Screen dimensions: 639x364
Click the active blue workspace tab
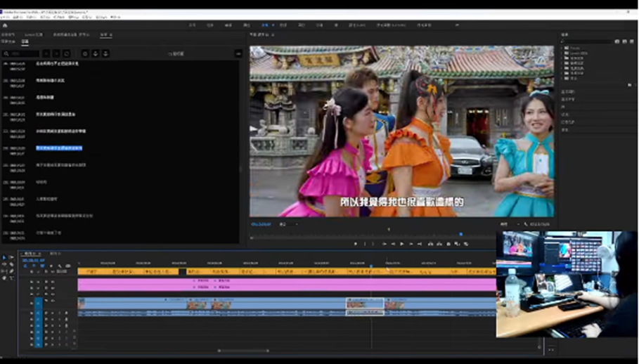pyautogui.click(x=265, y=25)
